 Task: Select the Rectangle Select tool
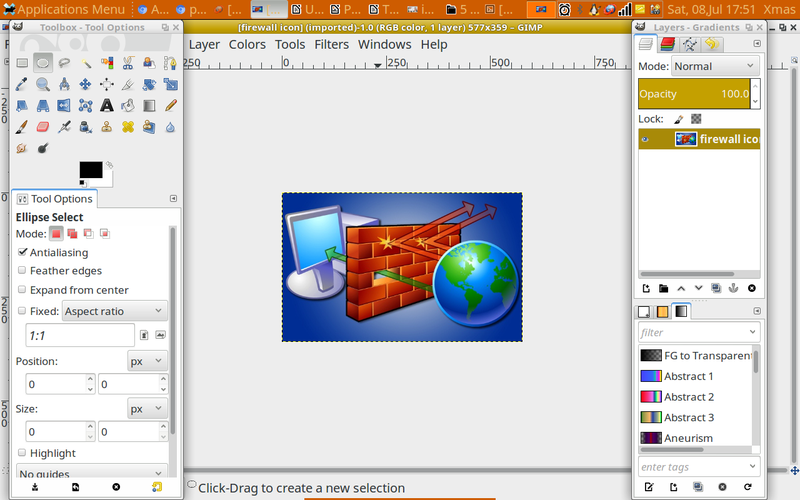click(22, 63)
